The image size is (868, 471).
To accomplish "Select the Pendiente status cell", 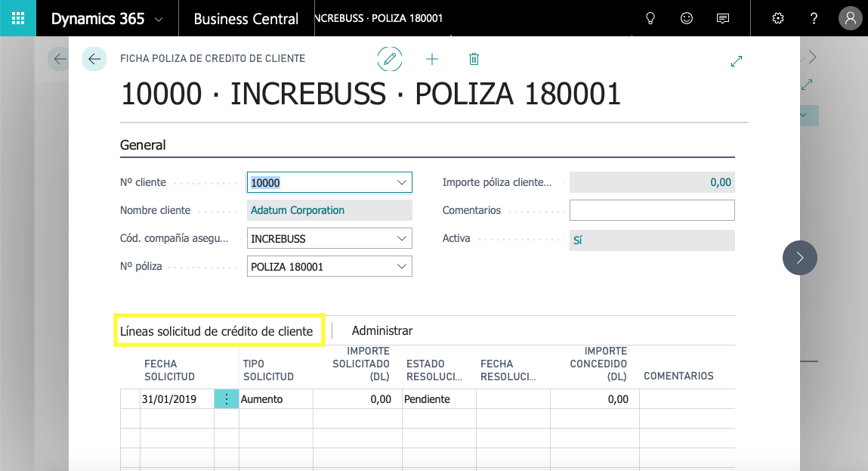I will (x=439, y=399).
